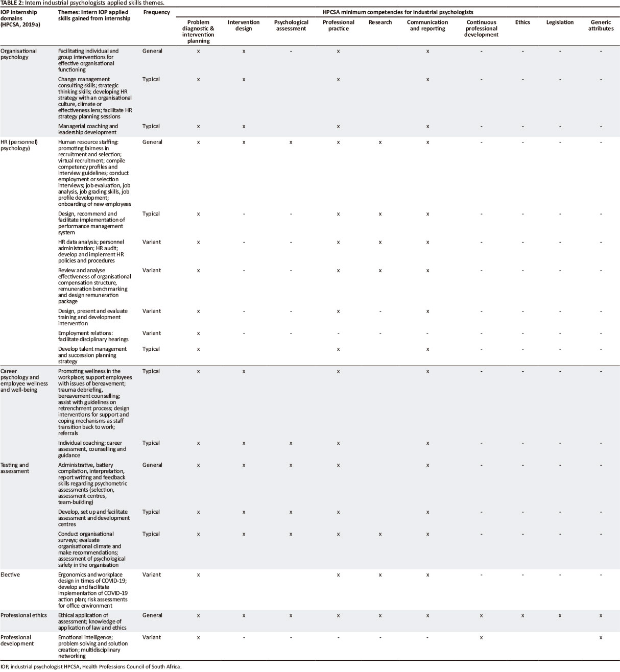Click the 'HR (personnel) psychology' domain label

pos(19,145)
